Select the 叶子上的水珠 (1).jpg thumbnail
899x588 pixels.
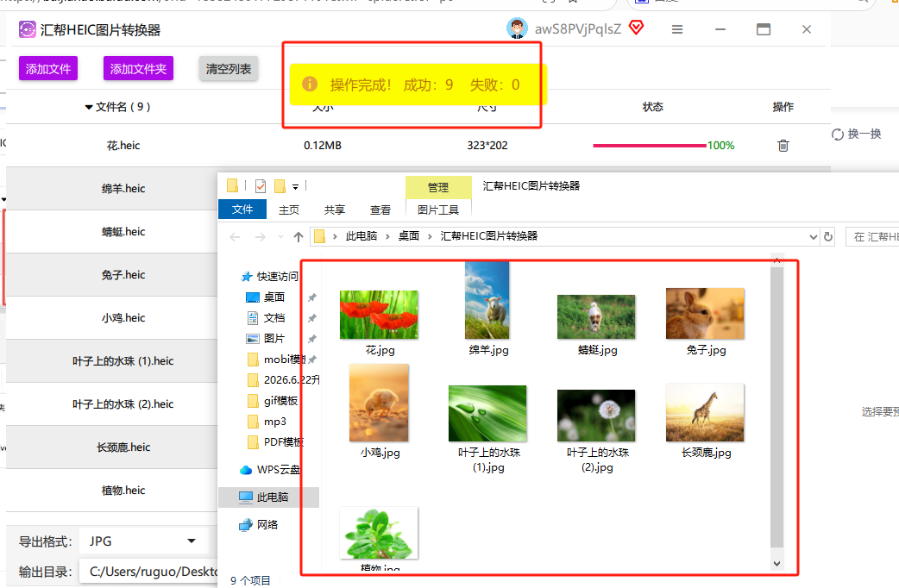487,413
